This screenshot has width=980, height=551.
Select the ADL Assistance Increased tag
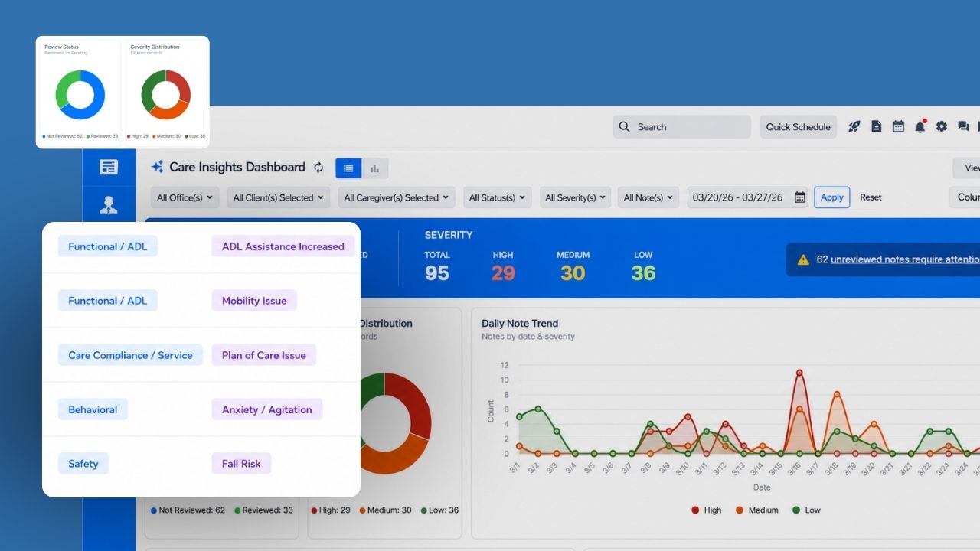point(283,246)
